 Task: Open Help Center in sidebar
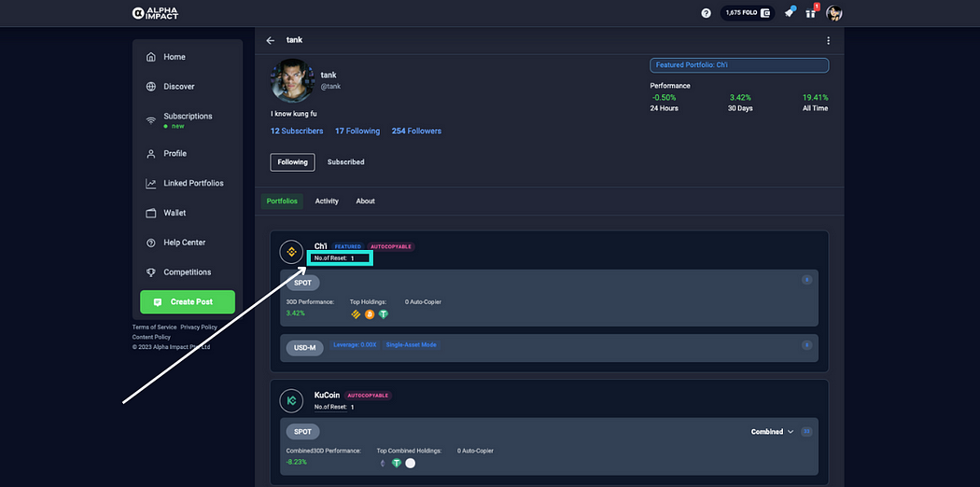click(x=185, y=243)
